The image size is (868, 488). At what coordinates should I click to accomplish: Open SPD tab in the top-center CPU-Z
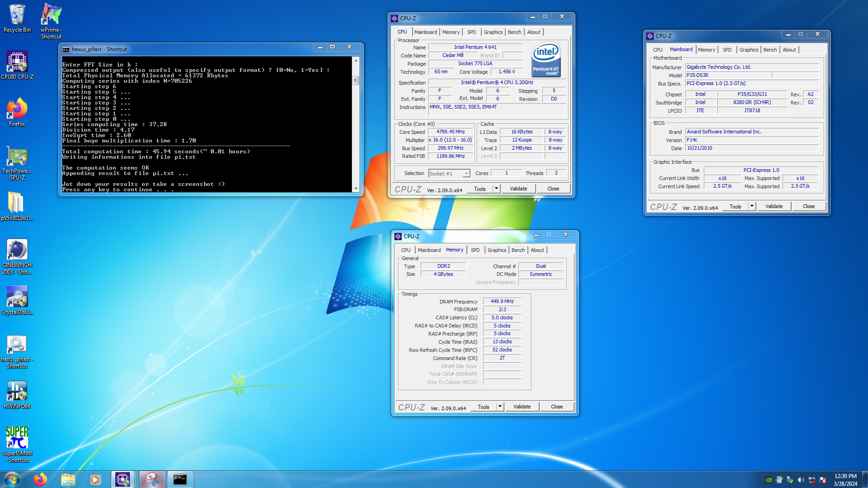pos(472,32)
